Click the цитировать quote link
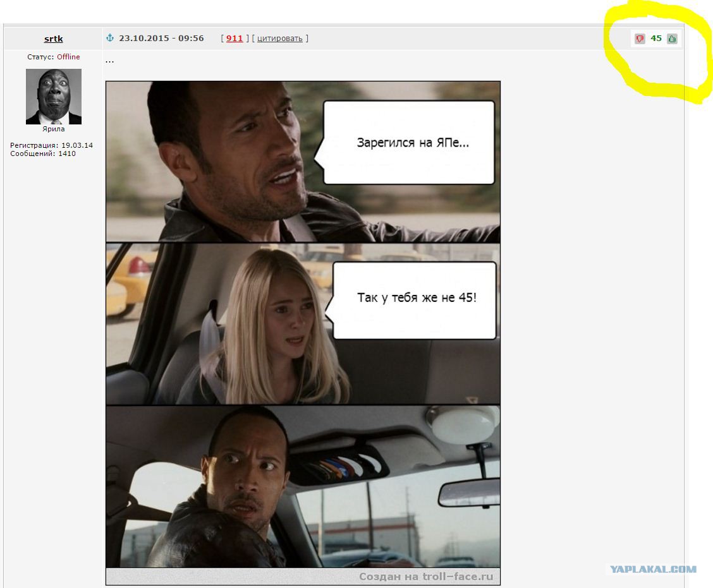Screen dimensions: 713x588 point(279,39)
